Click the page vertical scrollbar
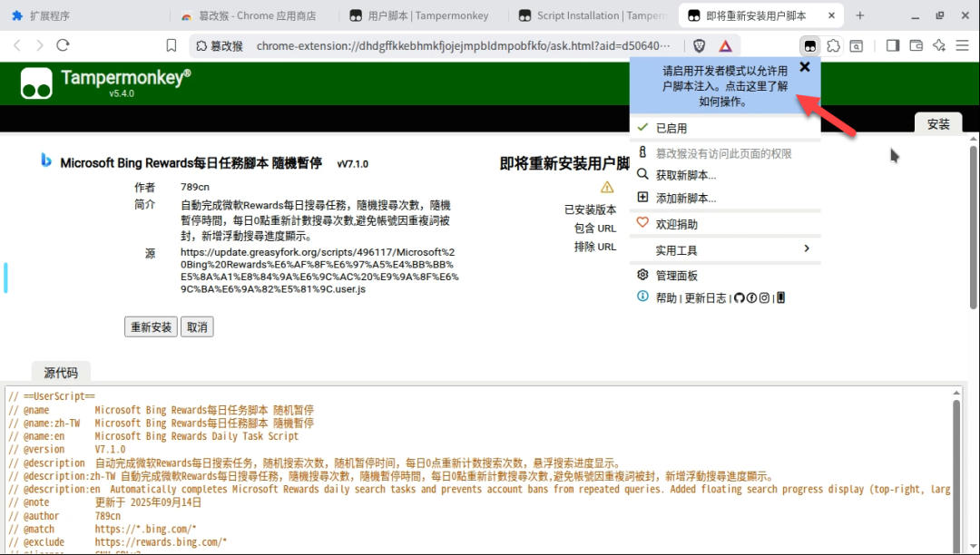This screenshot has height=555, width=980. 973,228
